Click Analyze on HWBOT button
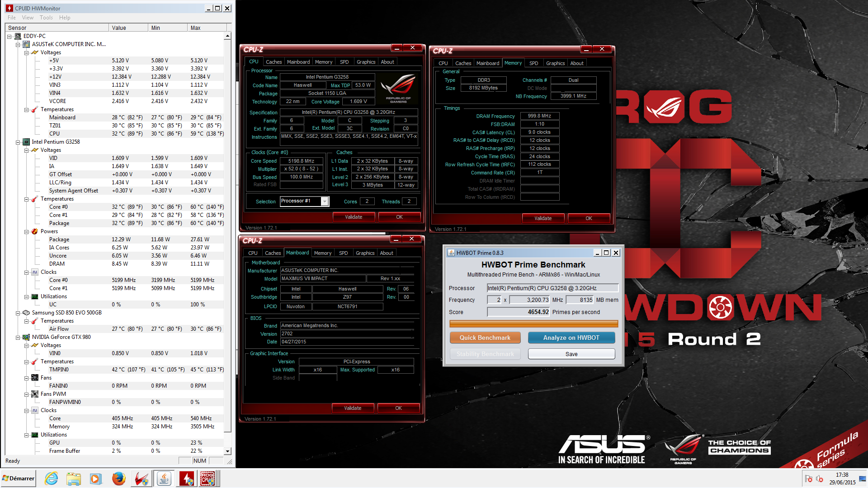This screenshot has width=868, height=488. click(x=571, y=338)
